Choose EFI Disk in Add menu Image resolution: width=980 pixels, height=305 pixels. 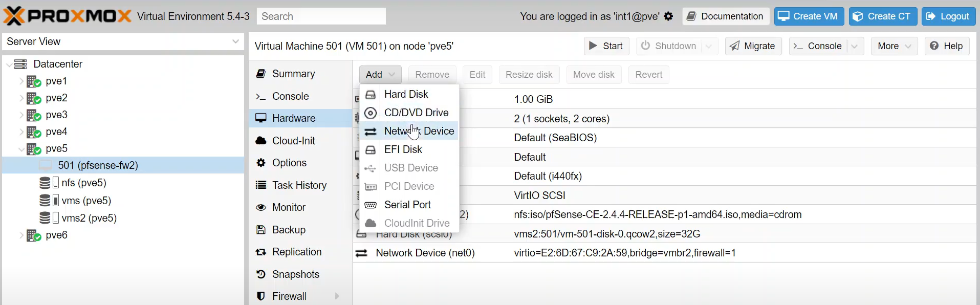point(409,149)
